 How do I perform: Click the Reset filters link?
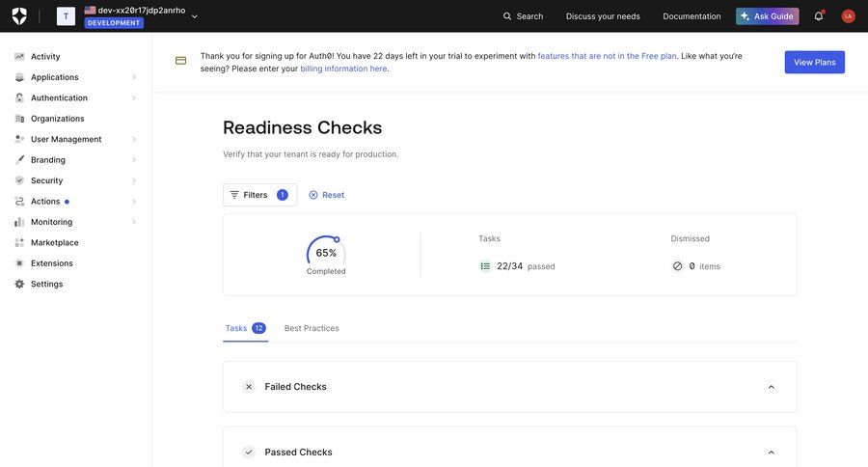[327, 195]
